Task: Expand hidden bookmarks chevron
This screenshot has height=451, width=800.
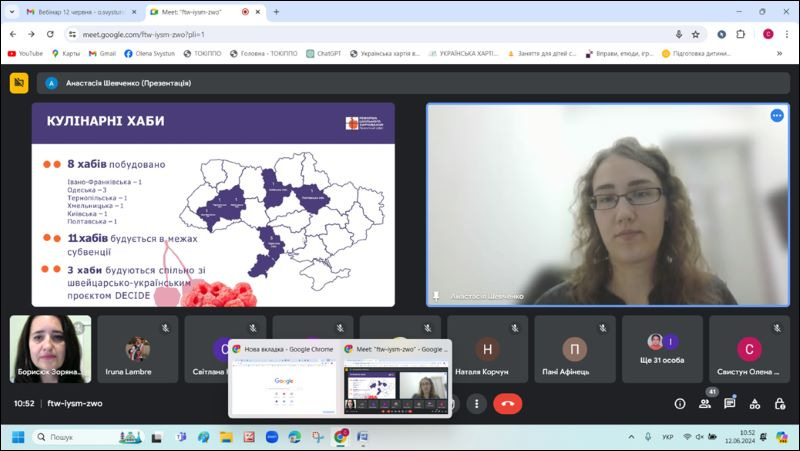Action: click(x=779, y=53)
